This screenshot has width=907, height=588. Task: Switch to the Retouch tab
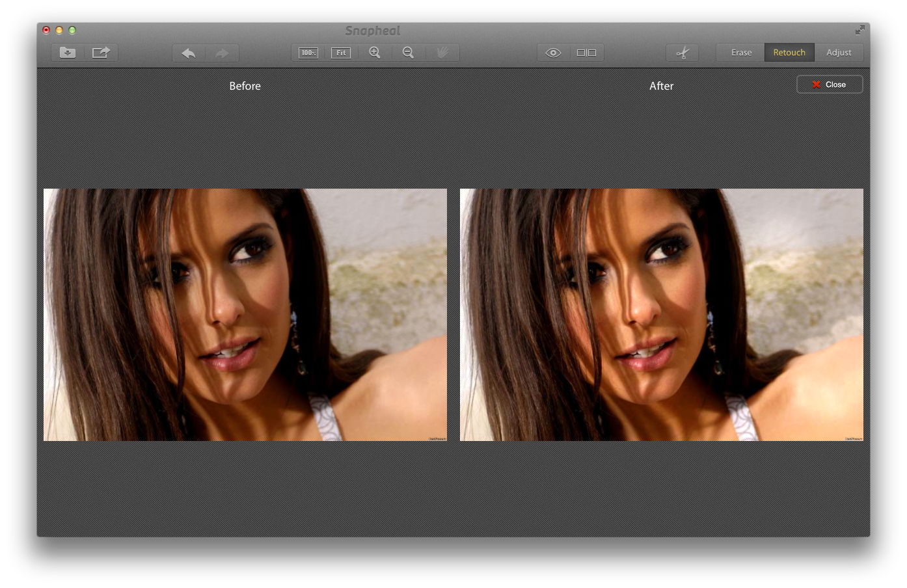point(789,53)
